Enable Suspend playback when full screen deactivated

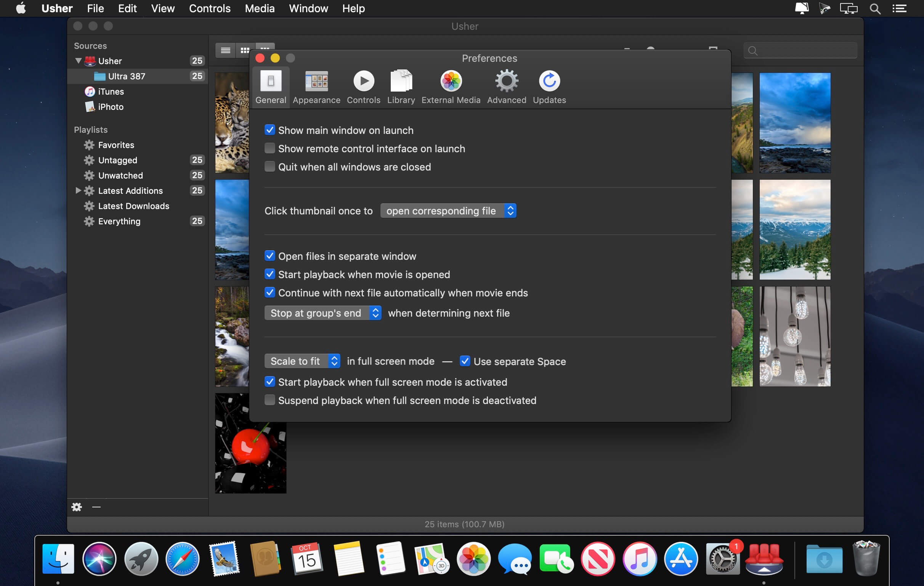tap(270, 400)
